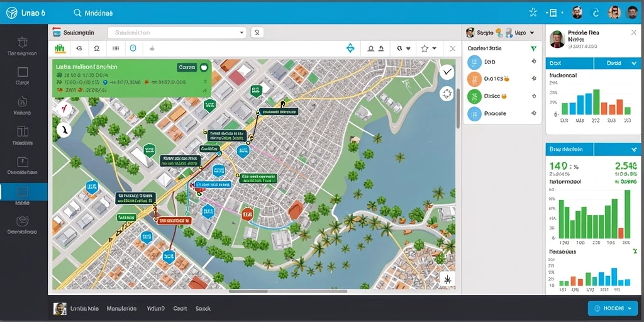Click the red compass button on the map
Image resolution: width=644 pixels, height=322 pixels.
click(64, 109)
